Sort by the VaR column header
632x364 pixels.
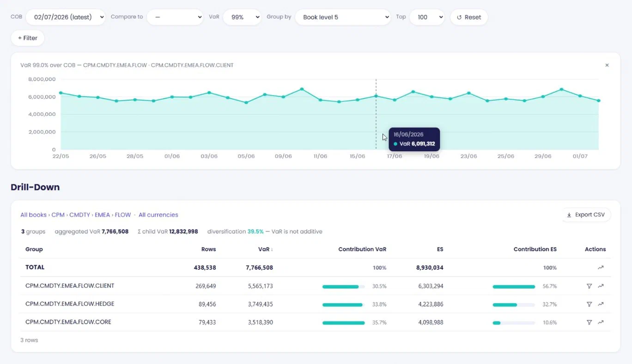pos(266,249)
